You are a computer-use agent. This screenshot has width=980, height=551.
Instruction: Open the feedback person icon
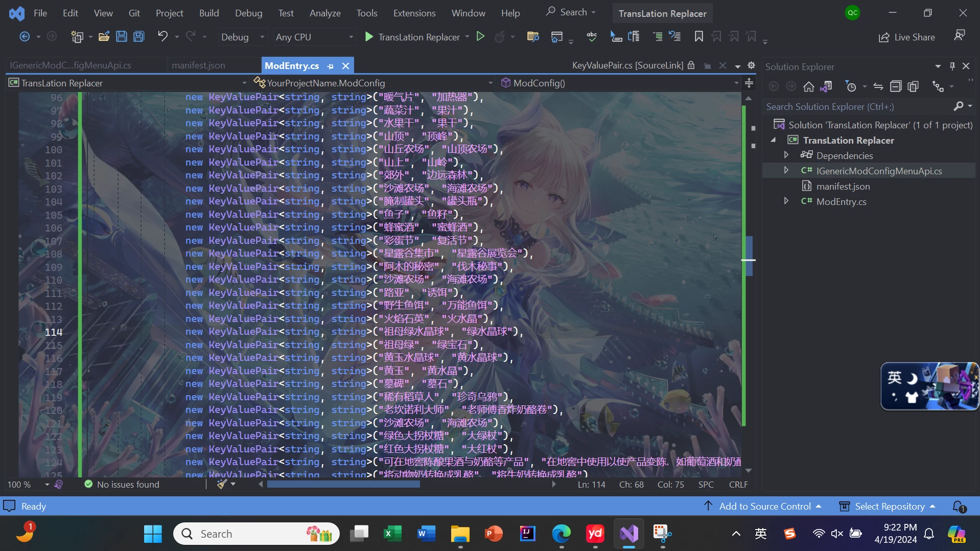(x=960, y=35)
